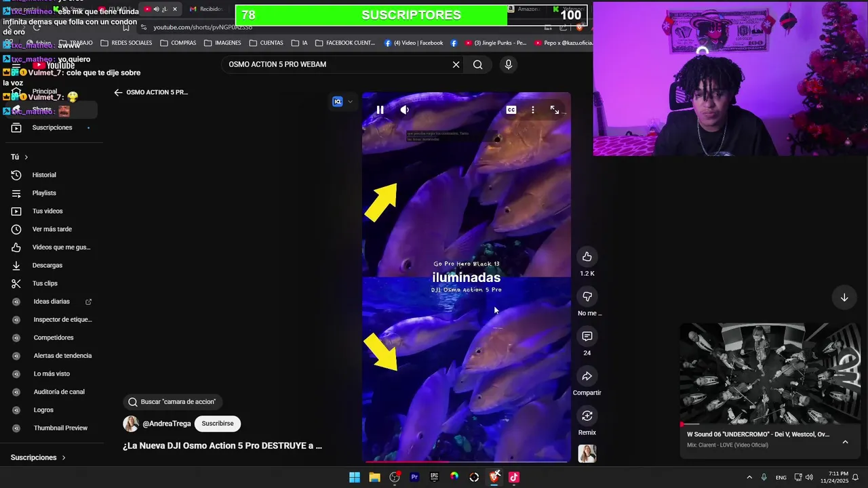Enter fullscreen mode for the Short
868x488 pixels.
point(555,110)
